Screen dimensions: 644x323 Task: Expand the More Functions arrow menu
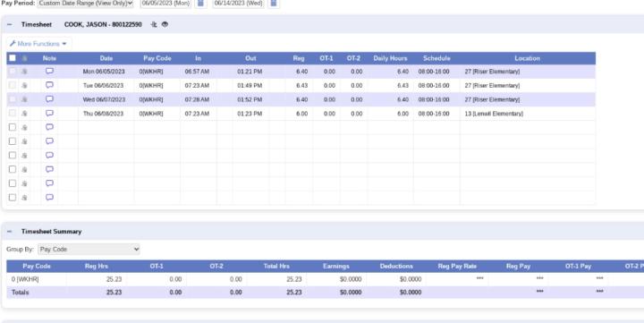point(64,44)
